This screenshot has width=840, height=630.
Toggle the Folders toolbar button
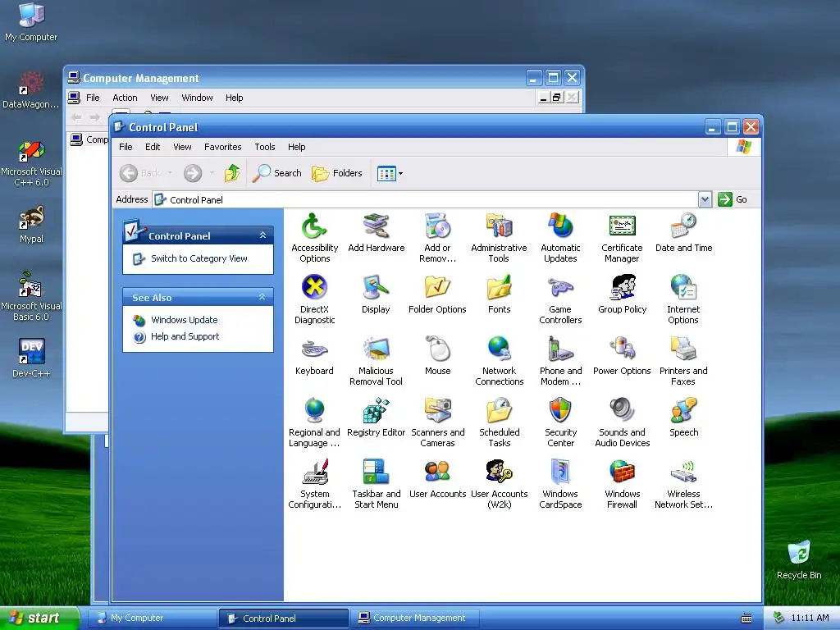[337, 173]
